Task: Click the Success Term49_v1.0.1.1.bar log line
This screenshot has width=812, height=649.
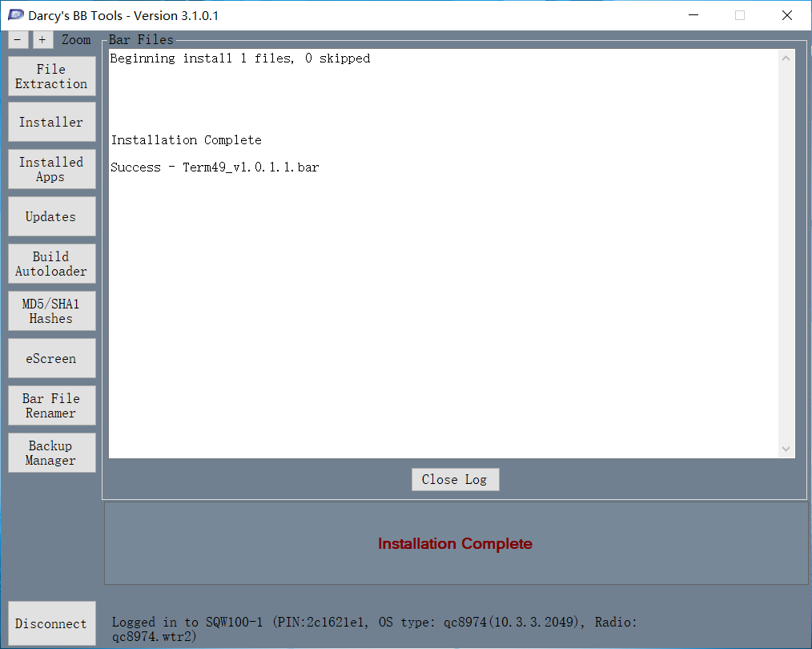Action: coord(215,167)
